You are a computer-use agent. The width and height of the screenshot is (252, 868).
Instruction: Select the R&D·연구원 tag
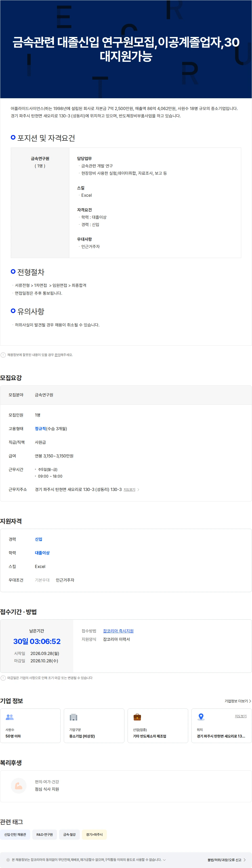45,834
